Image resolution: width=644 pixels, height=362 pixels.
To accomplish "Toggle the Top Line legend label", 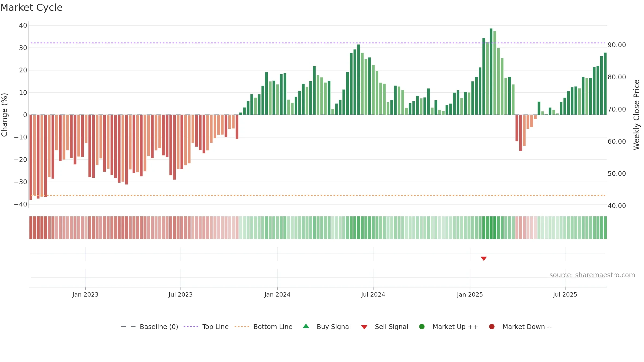I will tap(215, 327).
